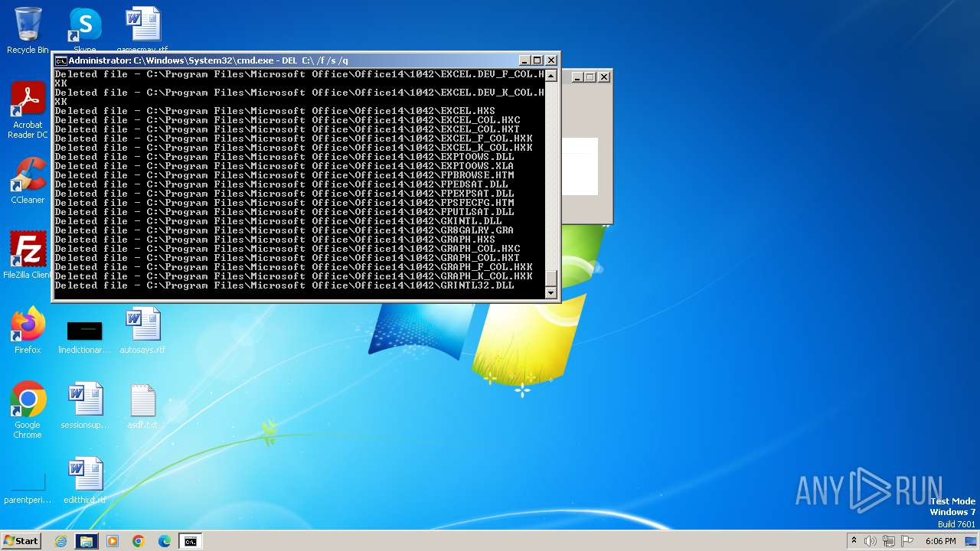Maximize the cmd.exe window
The image size is (980, 551).
tap(537, 60)
